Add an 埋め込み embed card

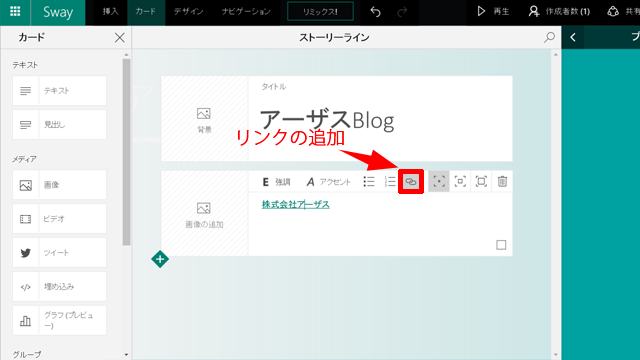point(60,287)
